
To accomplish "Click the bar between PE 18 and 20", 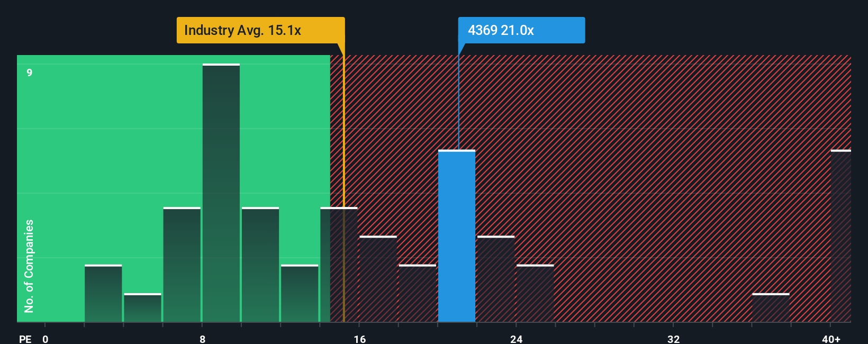I will [418, 293].
